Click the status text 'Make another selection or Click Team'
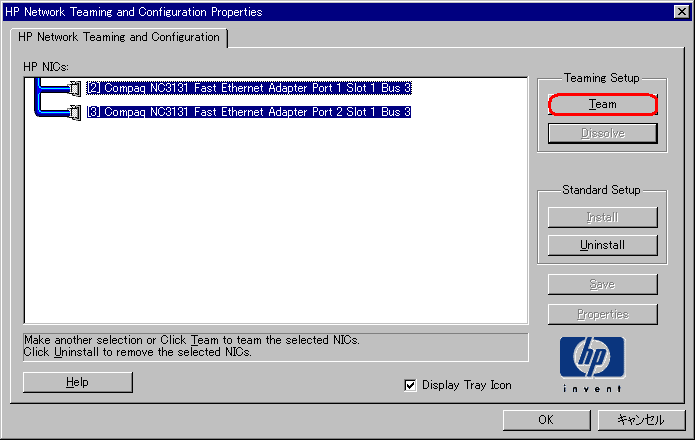 pos(191,340)
